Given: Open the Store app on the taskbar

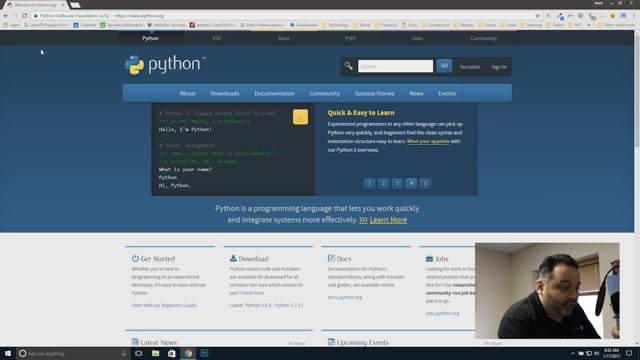Looking at the screenshot, I should coord(172,353).
